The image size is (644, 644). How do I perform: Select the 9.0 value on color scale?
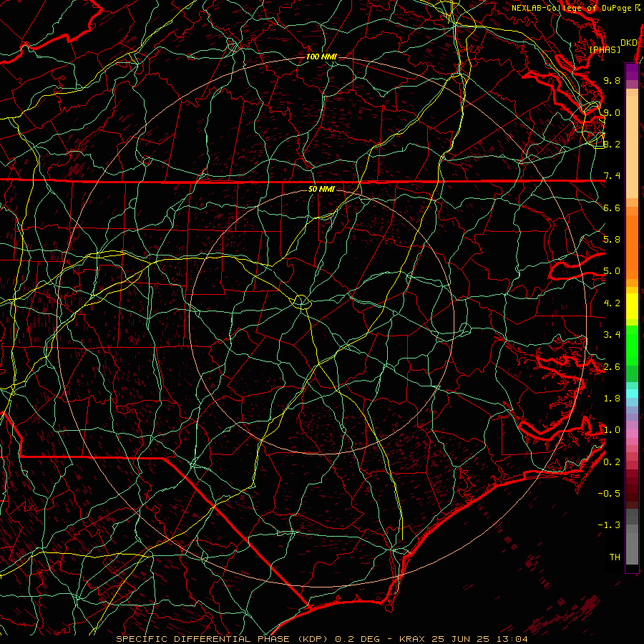click(612, 112)
